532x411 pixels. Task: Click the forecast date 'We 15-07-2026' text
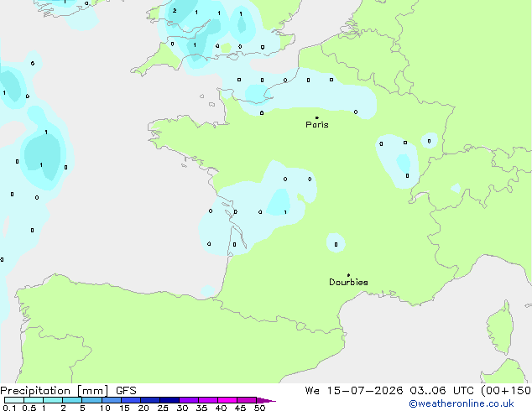point(354,391)
